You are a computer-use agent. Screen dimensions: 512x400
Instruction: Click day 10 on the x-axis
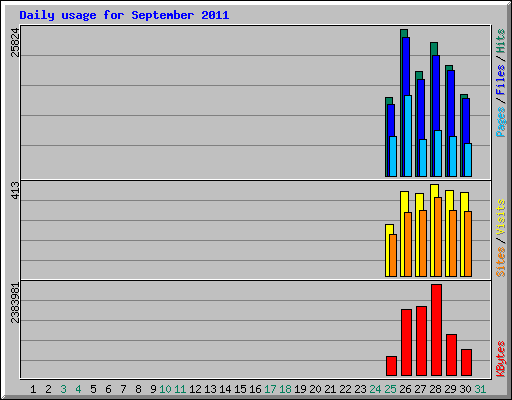[x=165, y=389]
